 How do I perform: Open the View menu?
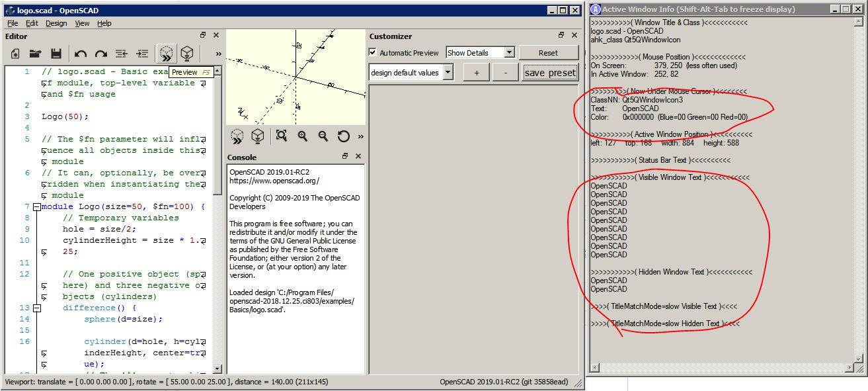pos(82,23)
